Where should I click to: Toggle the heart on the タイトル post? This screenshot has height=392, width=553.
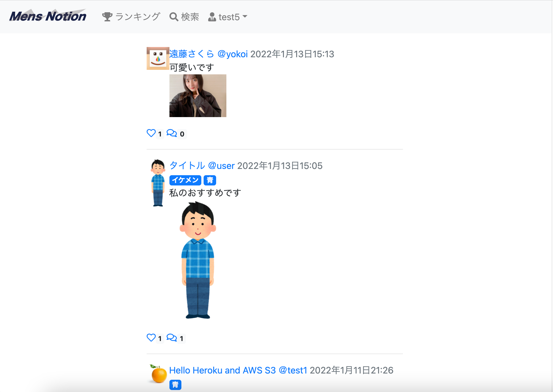pos(151,338)
